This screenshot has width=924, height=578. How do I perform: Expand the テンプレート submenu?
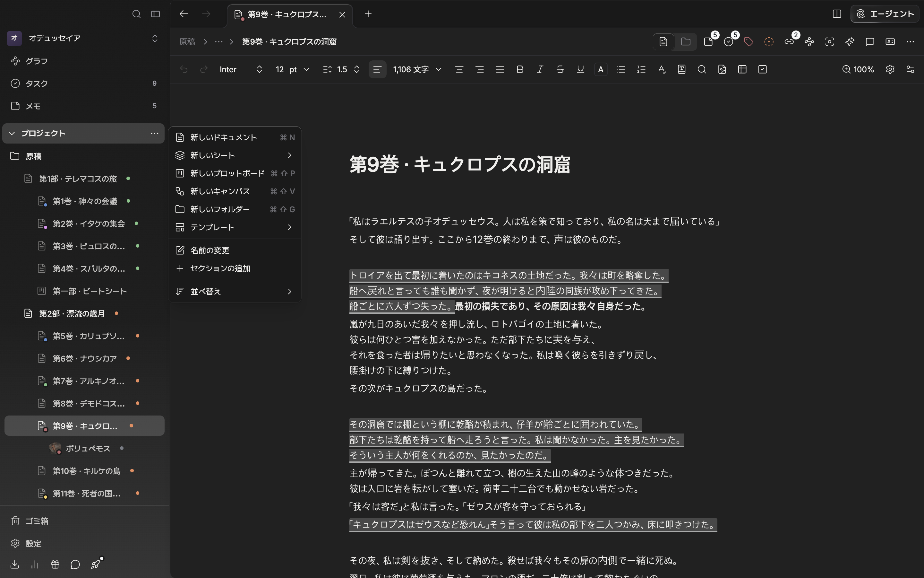[235, 227]
